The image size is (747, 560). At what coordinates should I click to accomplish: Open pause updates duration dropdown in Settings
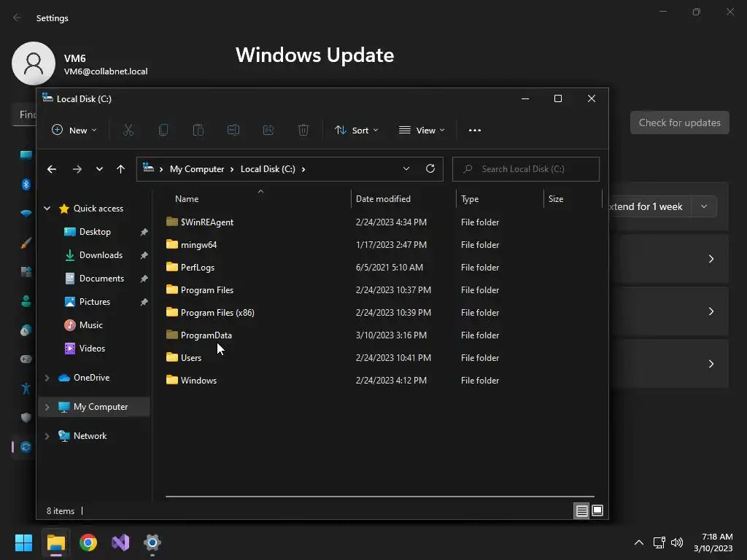[x=704, y=206]
